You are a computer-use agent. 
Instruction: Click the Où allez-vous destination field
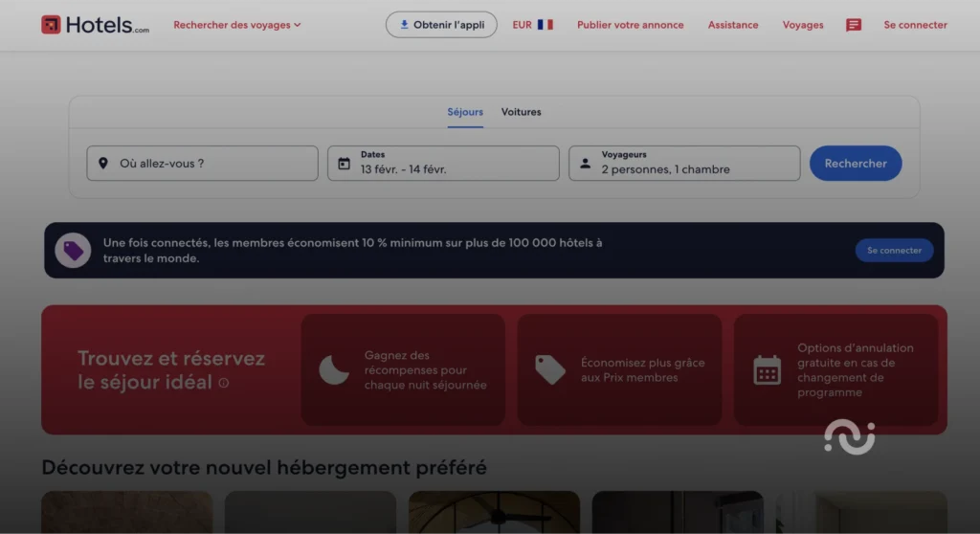pos(203,164)
